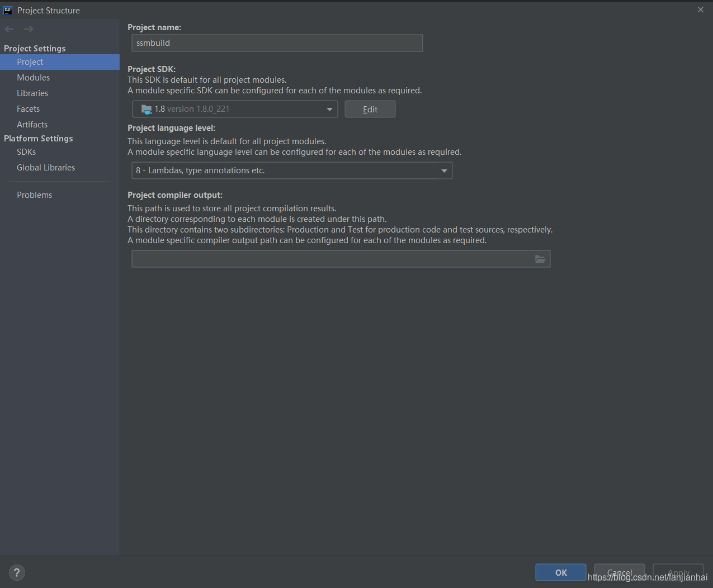Screen dimensions: 713x588
Task: Browse for compiler output folder icon
Action: coord(540,259)
